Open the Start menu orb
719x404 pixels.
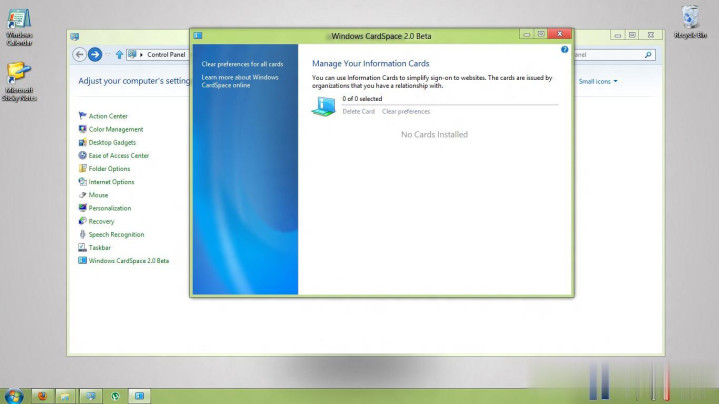click(x=14, y=396)
